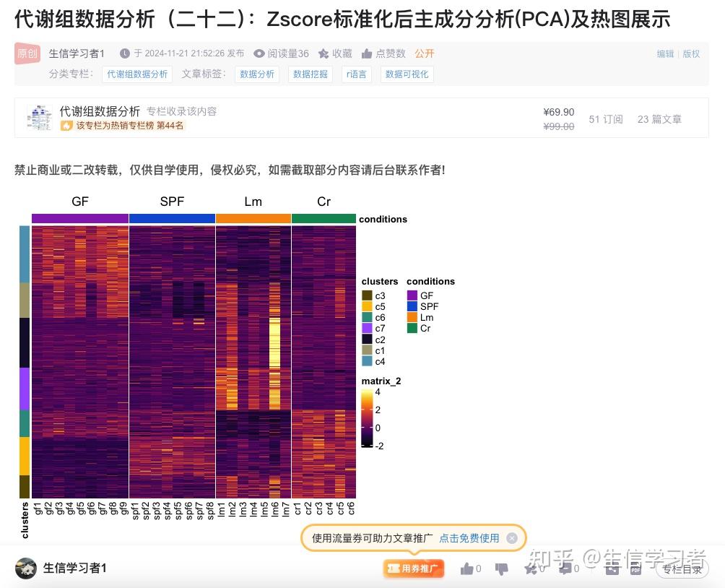Viewport: 725px width, 588px height.
Task: Select the 数据可视化 article tag
Action: pyautogui.click(x=407, y=74)
